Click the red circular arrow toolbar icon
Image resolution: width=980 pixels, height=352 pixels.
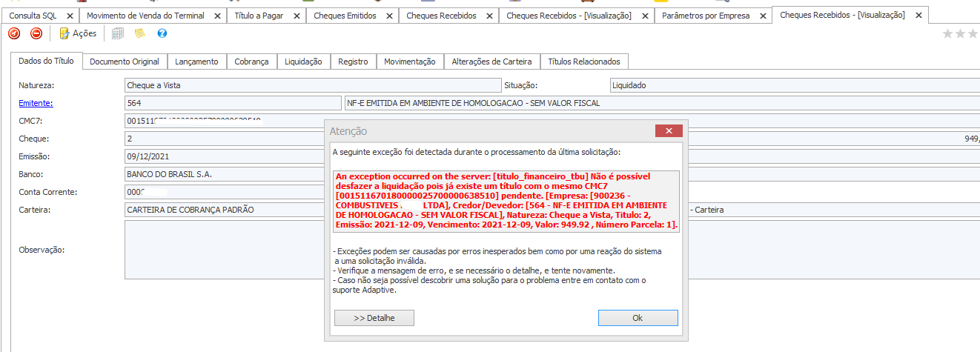pyautogui.click(x=14, y=33)
